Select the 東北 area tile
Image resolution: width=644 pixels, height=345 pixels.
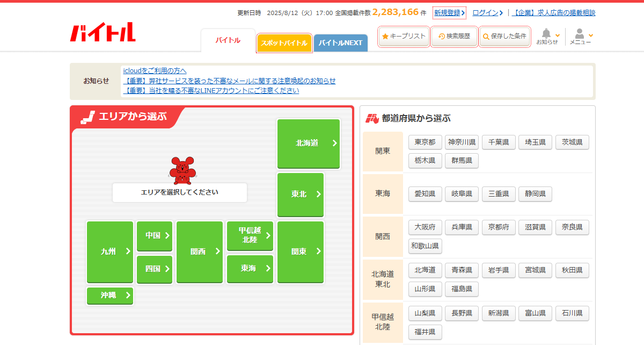301,195
